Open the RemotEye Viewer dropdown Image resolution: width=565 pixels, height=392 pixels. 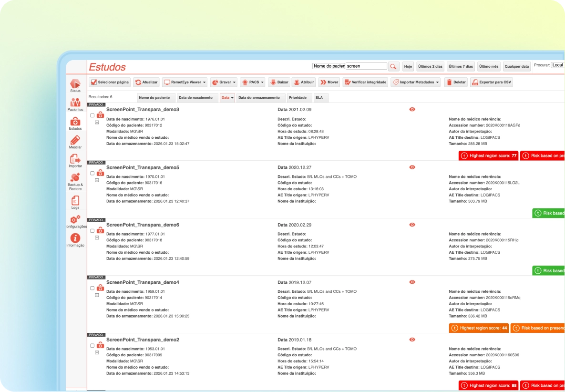[x=185, y=82]
